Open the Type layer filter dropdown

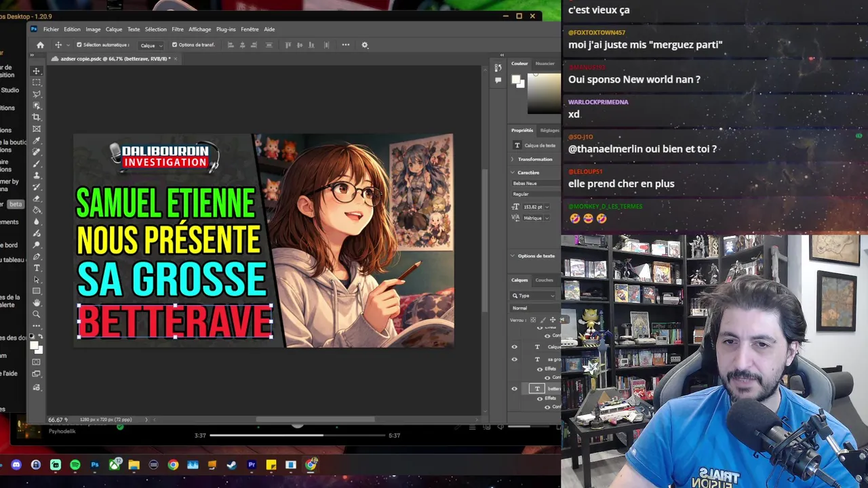tap(534, 296)
